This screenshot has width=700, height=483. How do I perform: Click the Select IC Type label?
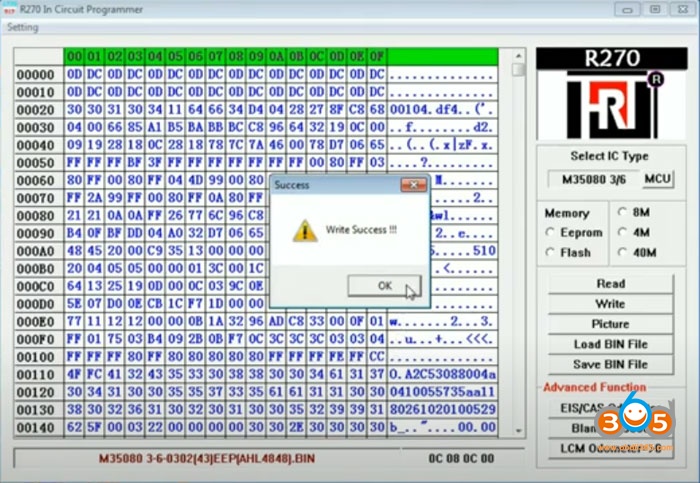click(609, 156)
